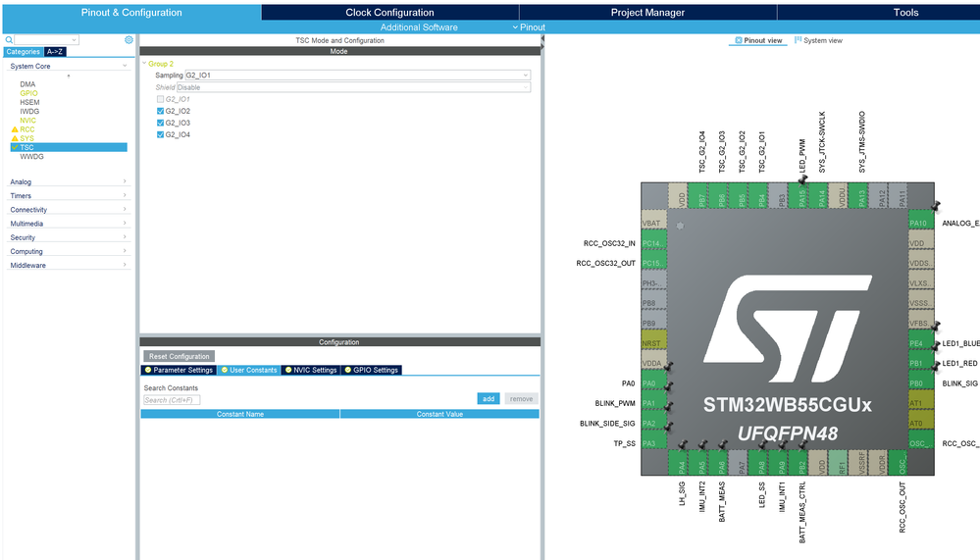Click the disabled G2_IO1 checkbox

[160, 99]
